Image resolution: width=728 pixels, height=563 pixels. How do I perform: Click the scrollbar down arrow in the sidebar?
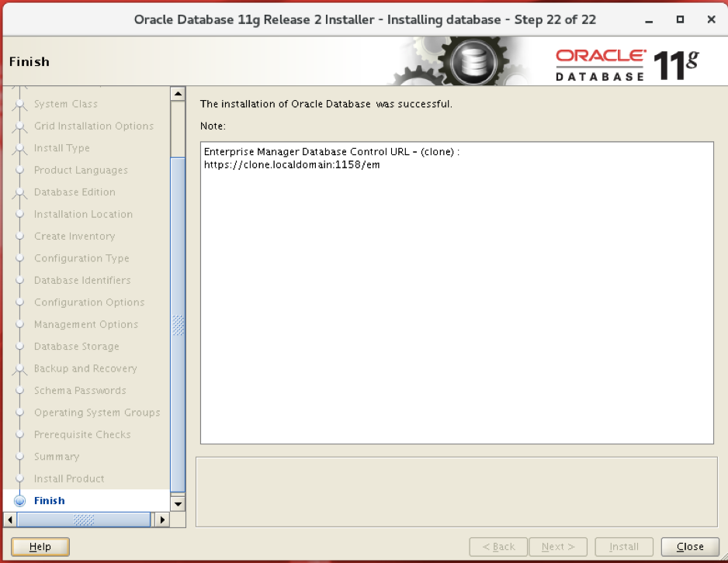pos(179,504)
